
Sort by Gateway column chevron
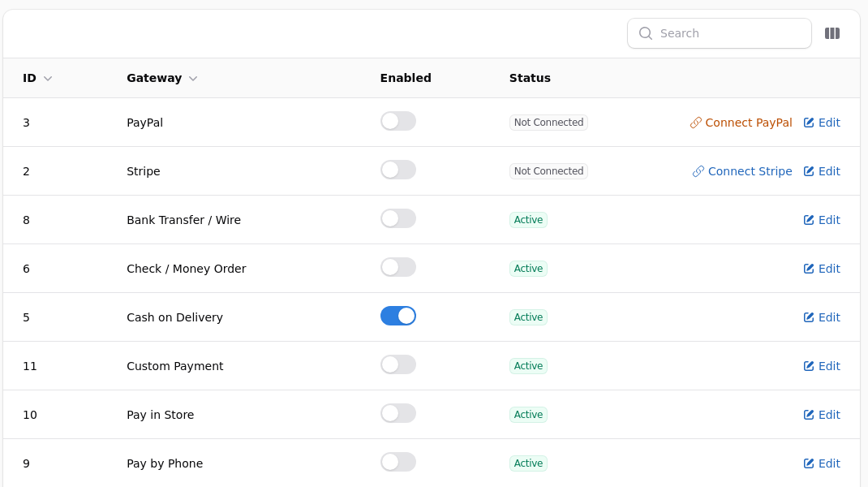click(192, 79)
